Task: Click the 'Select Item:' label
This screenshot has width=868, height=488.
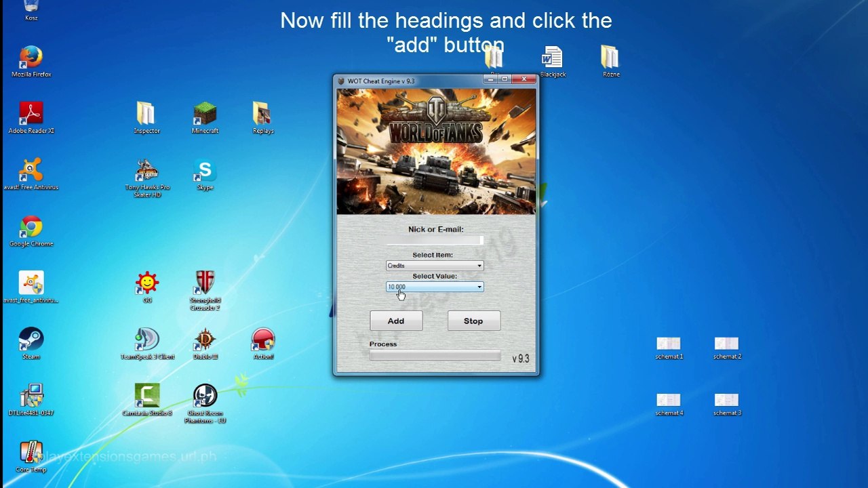Action: (x=433, y=255)
